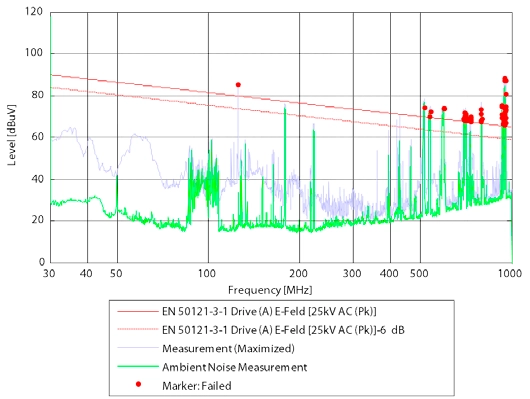This screenshot has height=399, width=530.
Task: Click the x-axis label '400'
Action: [389, 273]
